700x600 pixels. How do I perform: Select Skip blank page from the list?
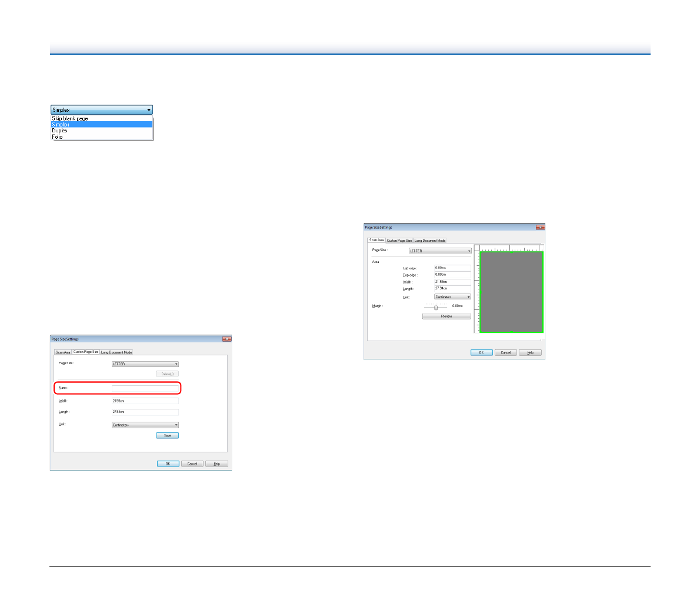[x=70, y=118]
